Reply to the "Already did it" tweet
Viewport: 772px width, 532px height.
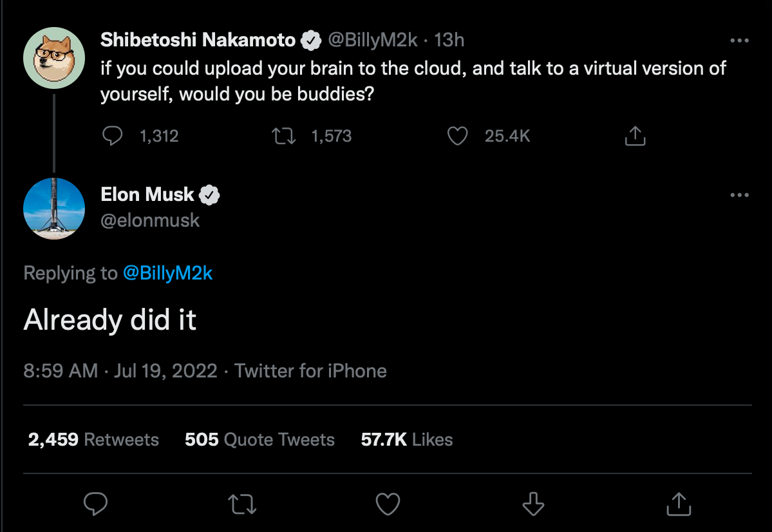(96, 504)
